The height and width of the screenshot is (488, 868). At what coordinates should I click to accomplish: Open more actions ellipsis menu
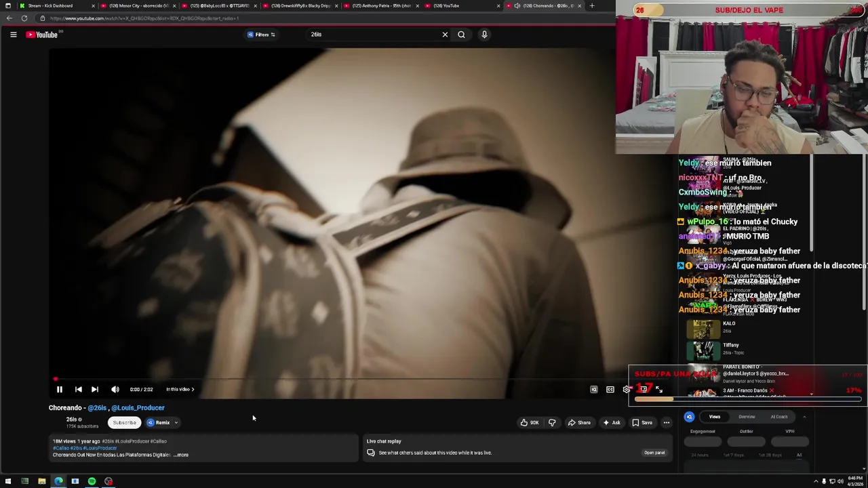pos(666,422)
